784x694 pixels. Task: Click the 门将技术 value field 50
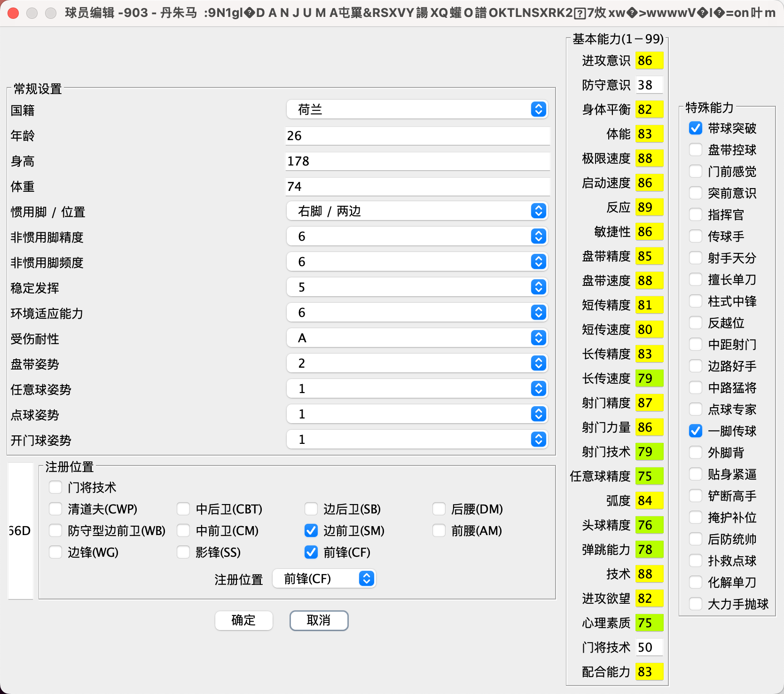[649, 647]
